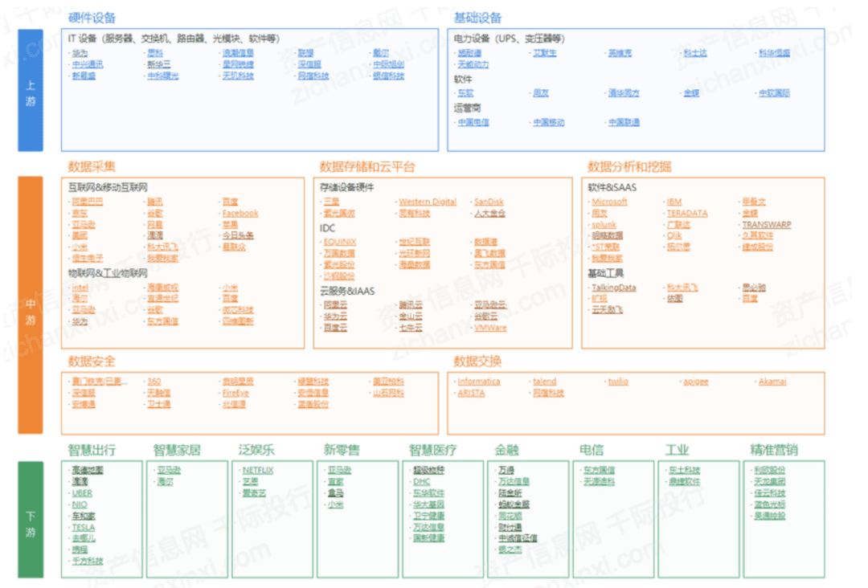This screenshot has width=868, height=588.
Task: Click the 高德地图 link
Action: coord(88,471)
